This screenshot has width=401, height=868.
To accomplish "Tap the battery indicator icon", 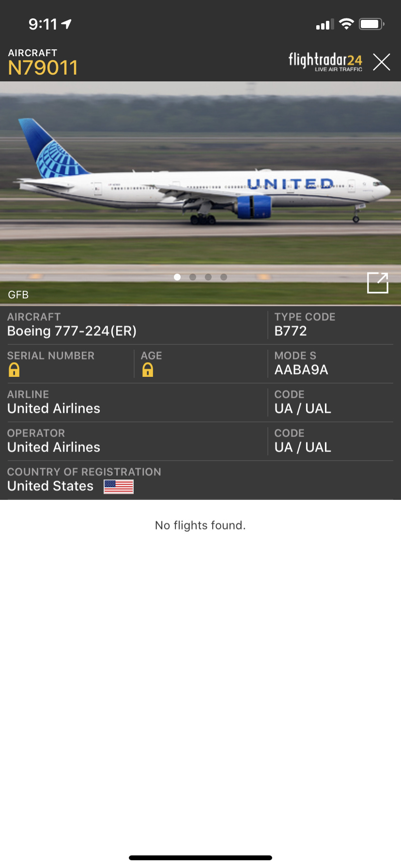I will pyautogui.click(x=371, y=24).
